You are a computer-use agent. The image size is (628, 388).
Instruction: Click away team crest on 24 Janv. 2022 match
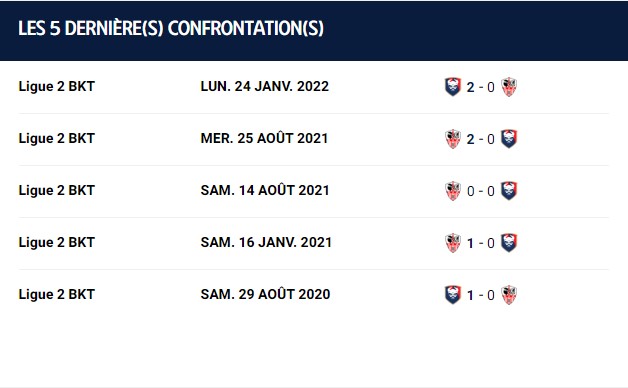point(509,87)
